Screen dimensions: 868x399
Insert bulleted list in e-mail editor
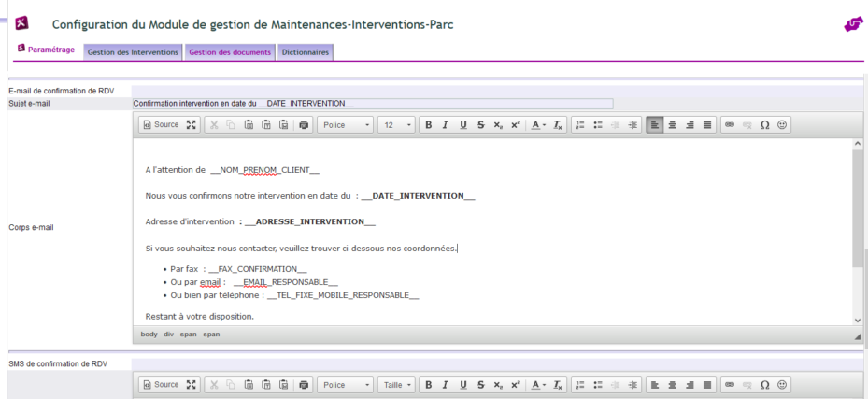597,125
